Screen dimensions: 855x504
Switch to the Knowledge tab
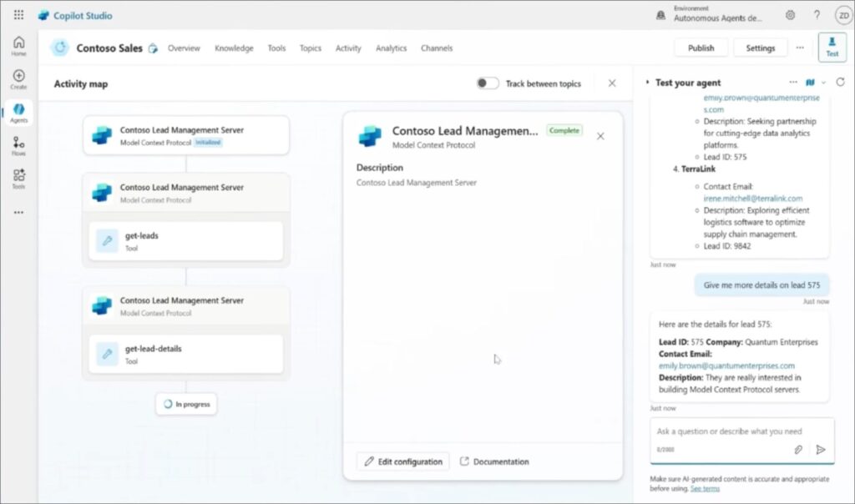pos(234,48)
